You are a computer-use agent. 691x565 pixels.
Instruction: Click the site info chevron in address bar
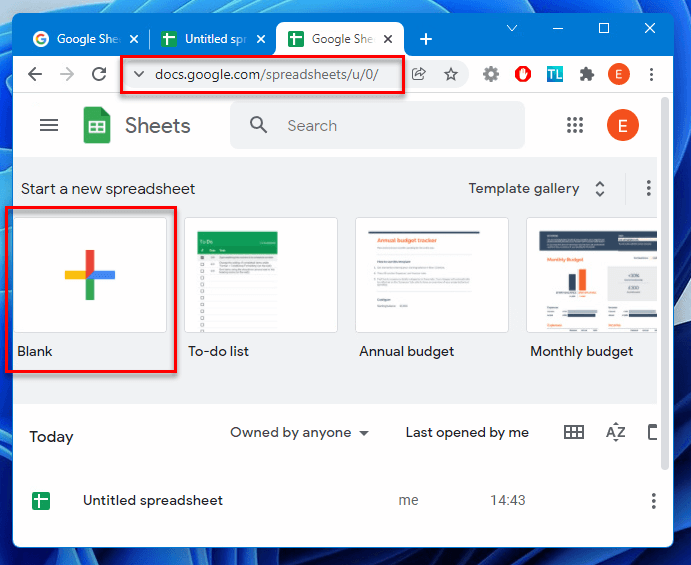coord(139,74)
